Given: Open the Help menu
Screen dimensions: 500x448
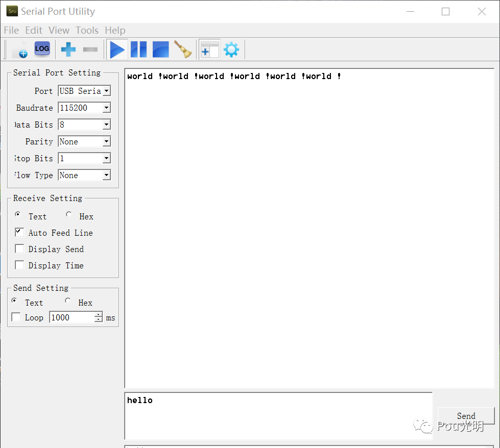Looking at the screenshot, I should pyautogui.click(x=115, y=30).
